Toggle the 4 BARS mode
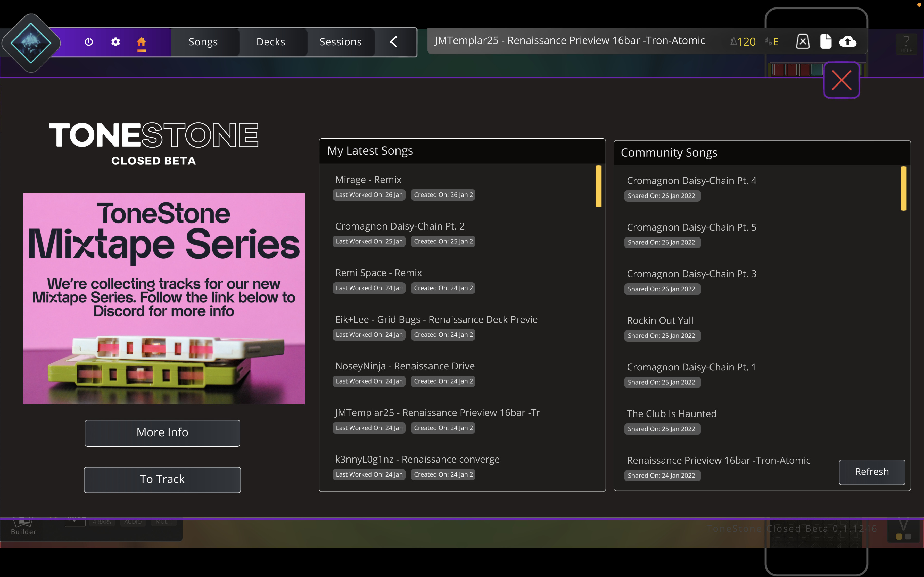Screen dimensions: 924x577 [x=102, y=522]
